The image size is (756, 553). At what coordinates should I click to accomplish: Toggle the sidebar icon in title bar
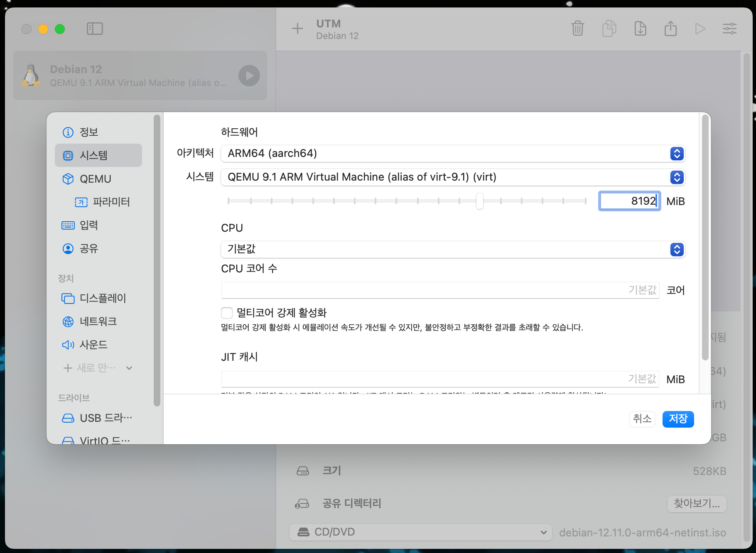pos(95,29)
